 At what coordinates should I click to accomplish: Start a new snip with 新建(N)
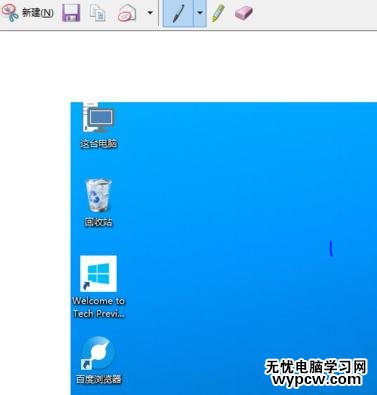point(27,13)
